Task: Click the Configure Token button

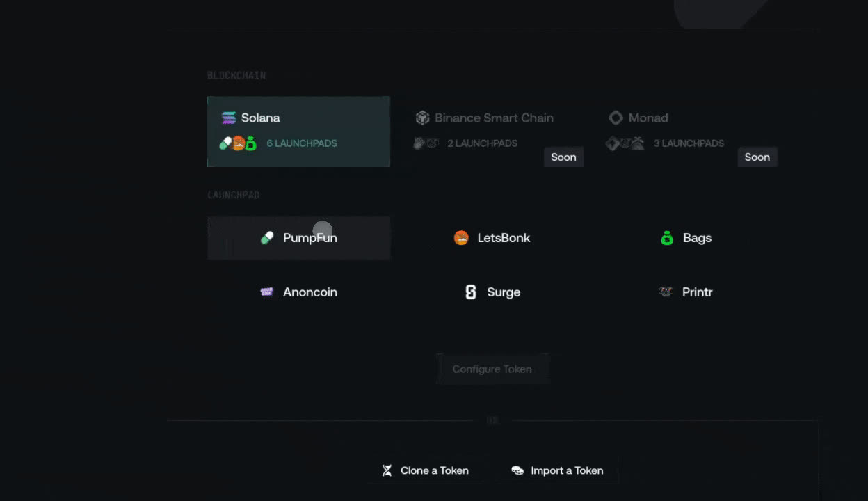Action: pos(492,369)
